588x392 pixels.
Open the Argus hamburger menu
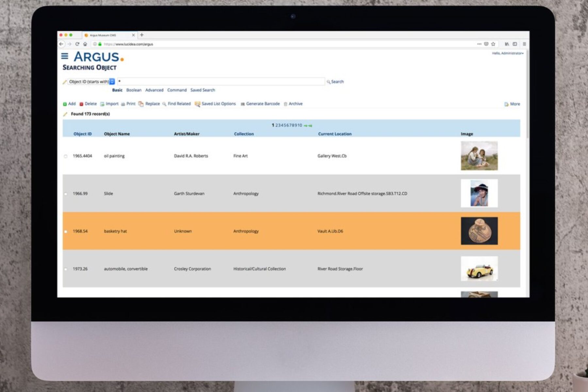(x=65, y=56)
